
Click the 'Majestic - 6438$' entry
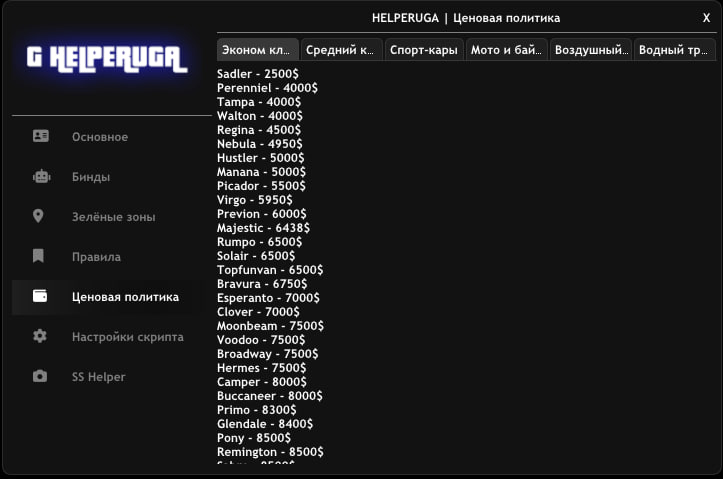point(263,228)
